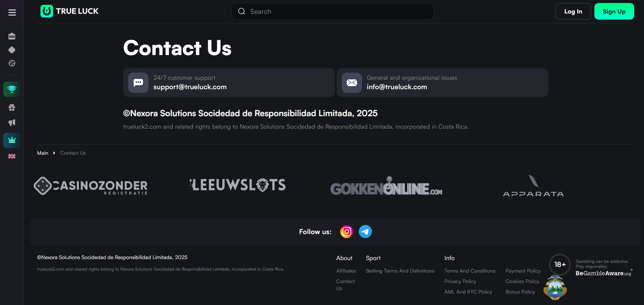Open the slots machine icon in sidebar

pos(12,36)
